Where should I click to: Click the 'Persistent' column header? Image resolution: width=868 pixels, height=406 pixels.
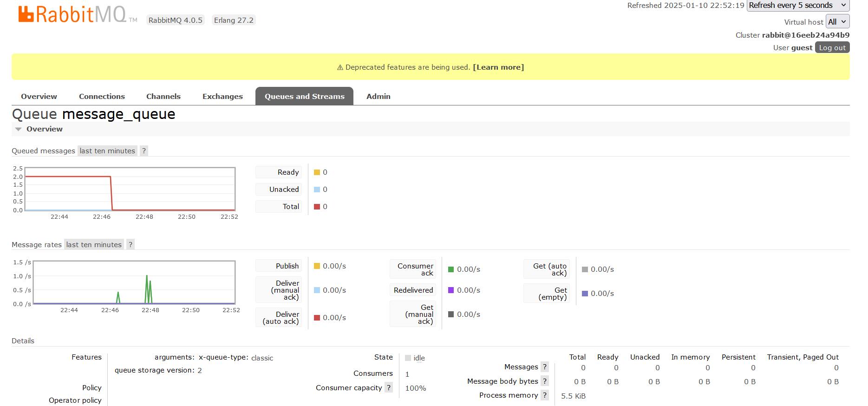click(x=738, y=357)
